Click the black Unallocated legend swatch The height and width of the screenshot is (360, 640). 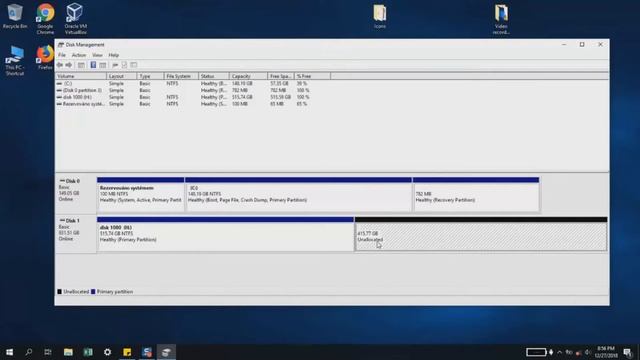click(60, 291)
